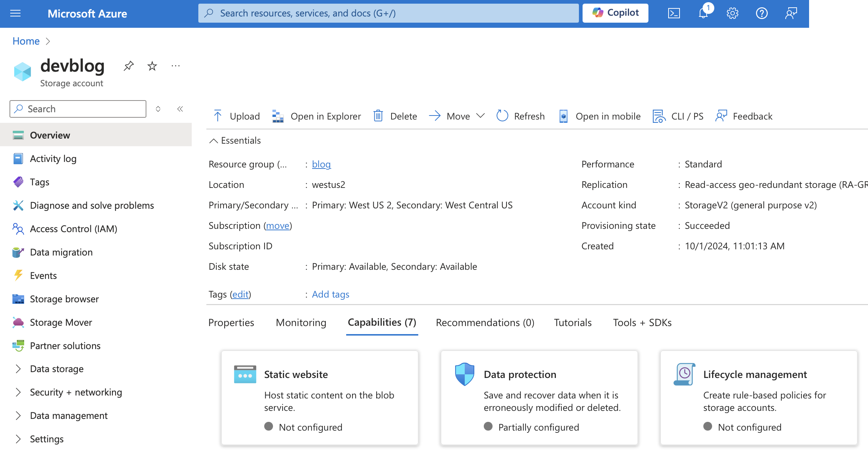Open the notifications bell
This screenshot has height=454, width=868.
coord(703,14)
